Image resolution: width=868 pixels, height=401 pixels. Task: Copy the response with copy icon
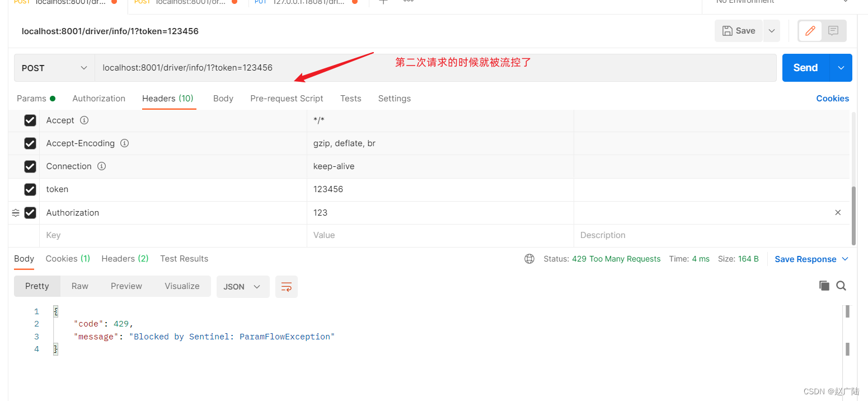(x=824, y=286)
